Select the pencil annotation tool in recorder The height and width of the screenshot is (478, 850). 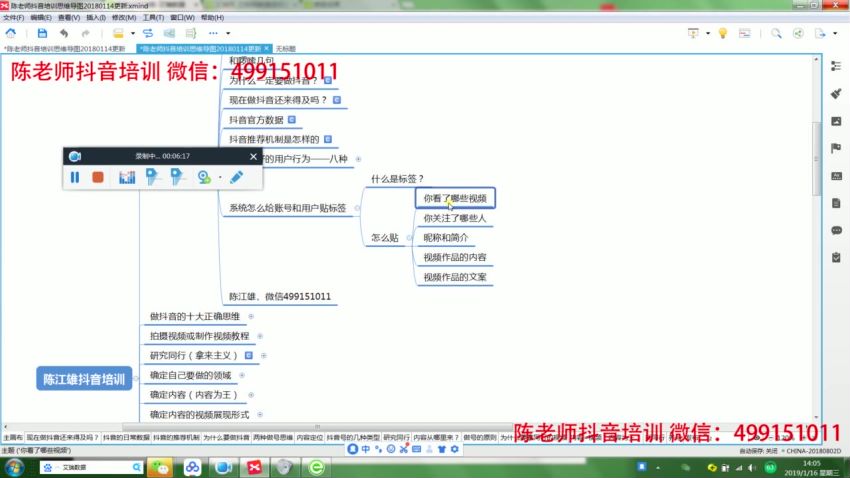[x=236, y=177]
